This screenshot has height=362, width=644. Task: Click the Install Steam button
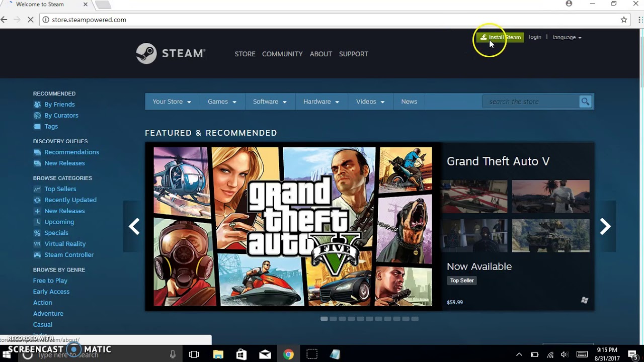(x=500, y=37)
